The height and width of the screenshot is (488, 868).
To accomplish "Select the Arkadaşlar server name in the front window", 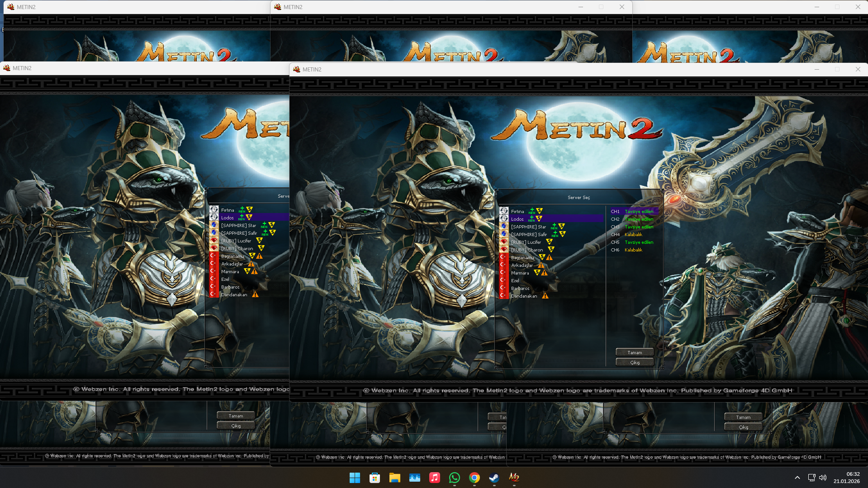I will click(x=522, y=265).
